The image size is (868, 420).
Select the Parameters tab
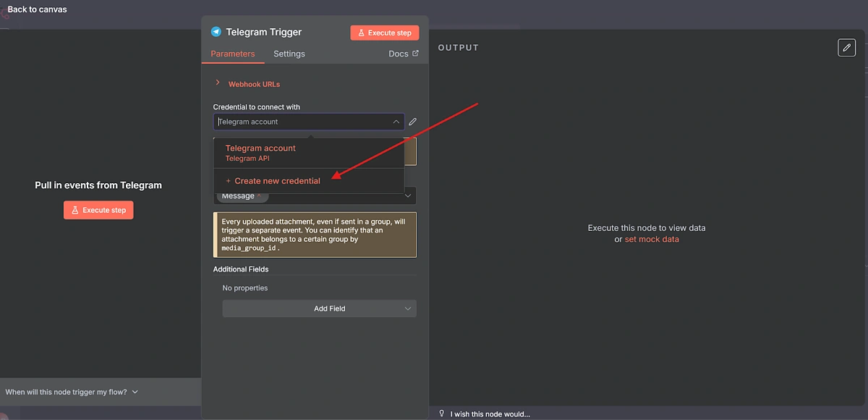(x=232, y=54)
